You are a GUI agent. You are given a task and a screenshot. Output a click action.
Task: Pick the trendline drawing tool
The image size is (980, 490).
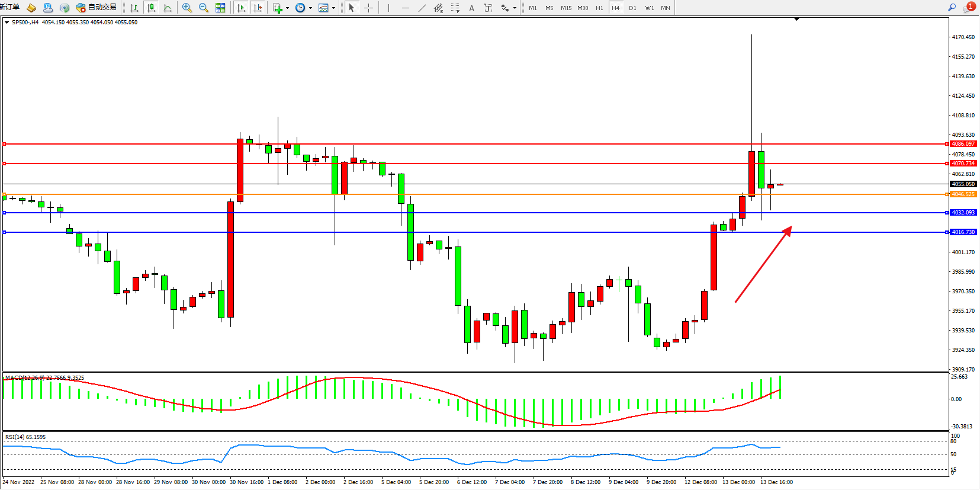(x=422, y=8)
